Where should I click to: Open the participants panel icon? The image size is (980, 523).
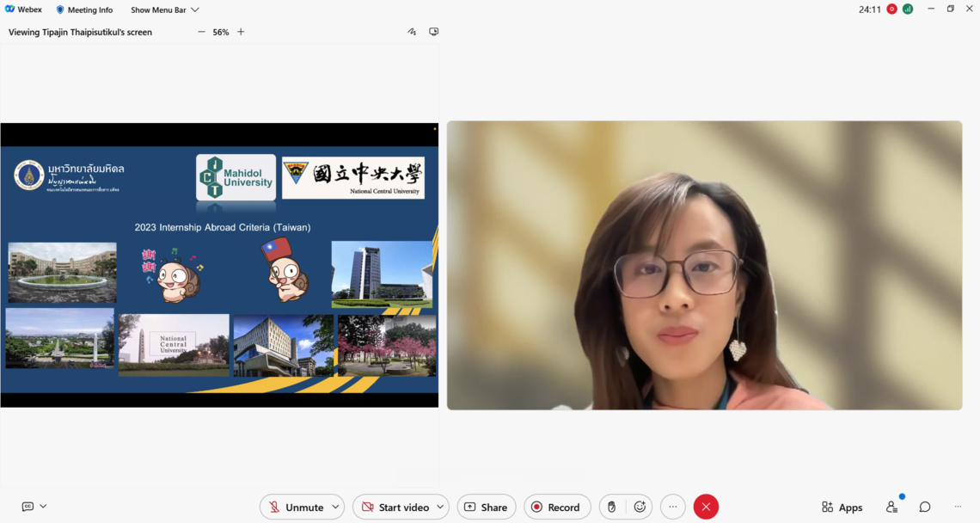point(891,508)
